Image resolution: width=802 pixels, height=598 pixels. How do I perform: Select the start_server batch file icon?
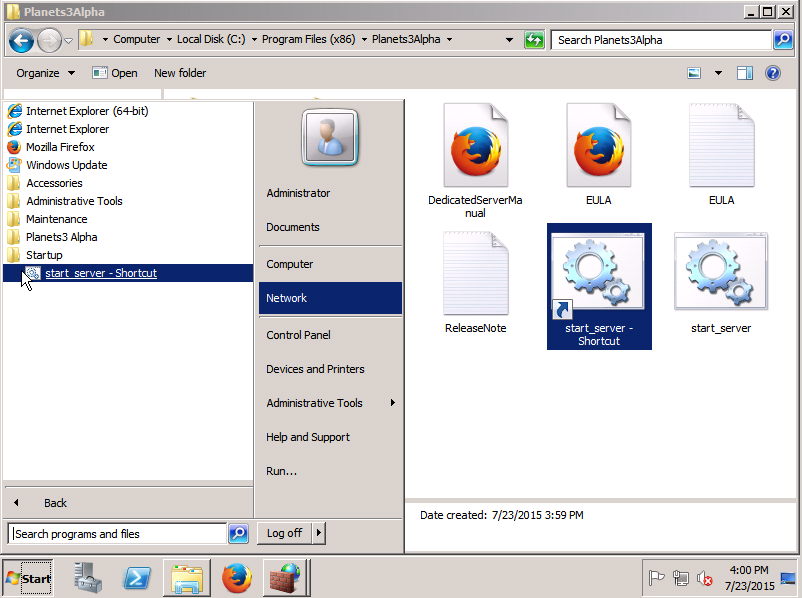[721, 274]
